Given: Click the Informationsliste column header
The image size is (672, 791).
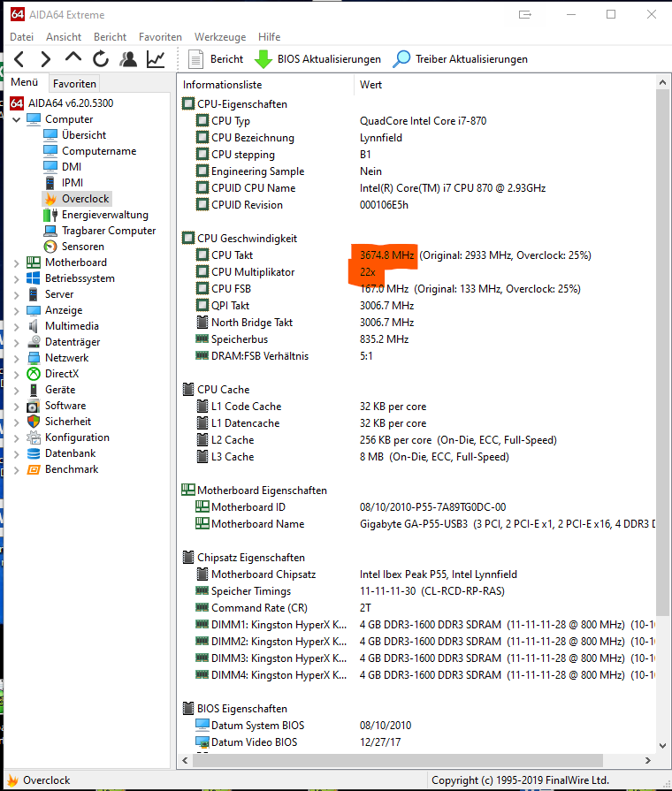Looking at the screenshot, I should pos(266,85).
